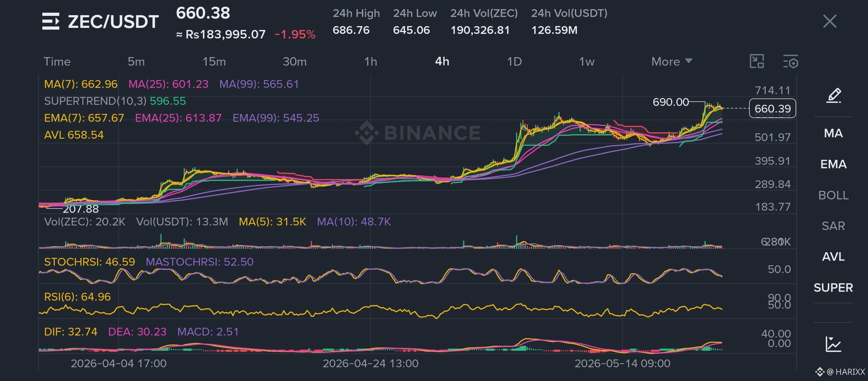Click the current price 660.38

[x=203, y=13]
